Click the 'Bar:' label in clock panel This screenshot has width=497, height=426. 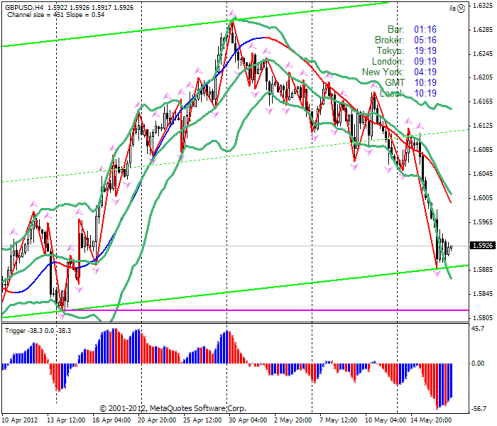point(396,29)
